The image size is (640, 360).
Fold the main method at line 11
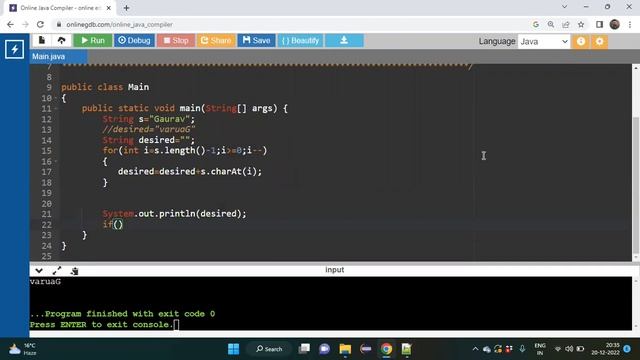[56, 109]
